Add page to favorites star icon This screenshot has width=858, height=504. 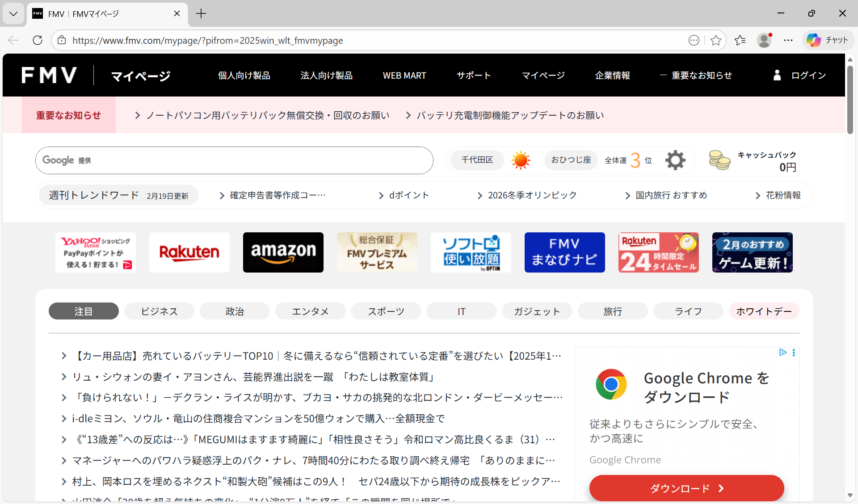pos(716,40)
